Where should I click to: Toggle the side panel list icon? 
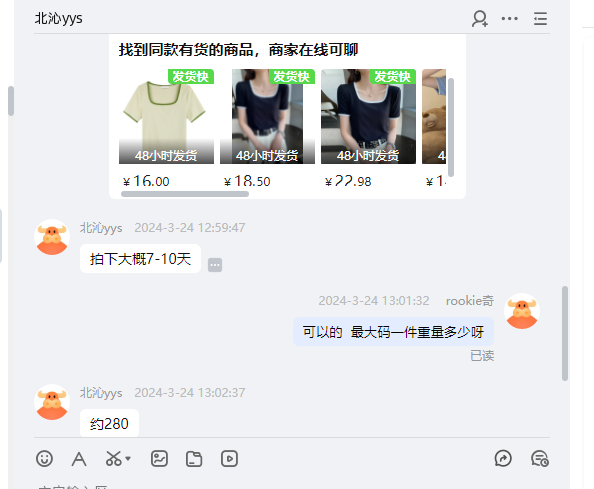(540, 19)
